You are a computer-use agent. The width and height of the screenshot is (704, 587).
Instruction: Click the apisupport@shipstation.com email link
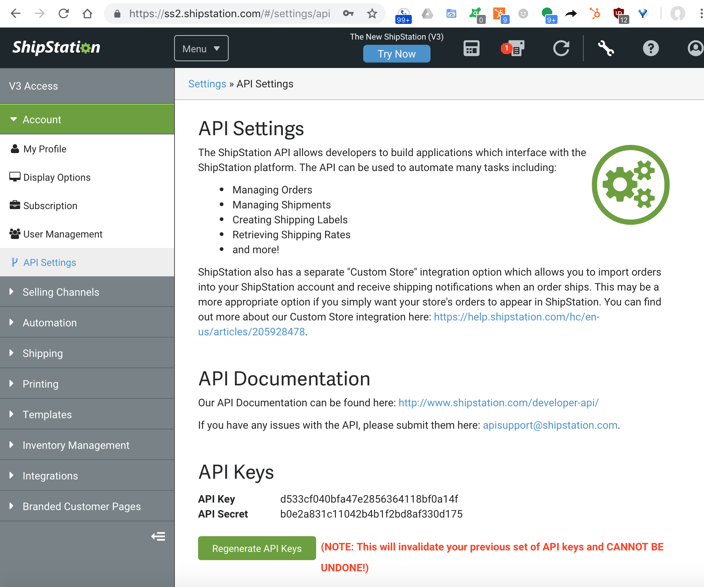[550, 425]
